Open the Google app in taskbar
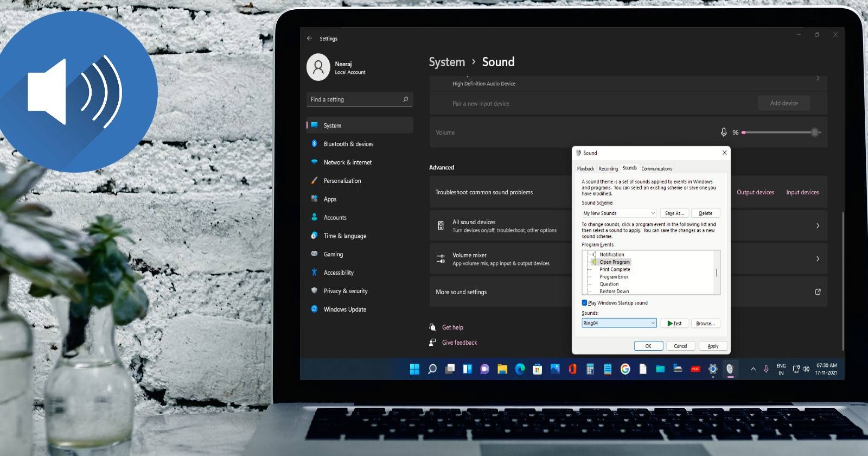This screenshot has height=456, width=868. (625, 369)
